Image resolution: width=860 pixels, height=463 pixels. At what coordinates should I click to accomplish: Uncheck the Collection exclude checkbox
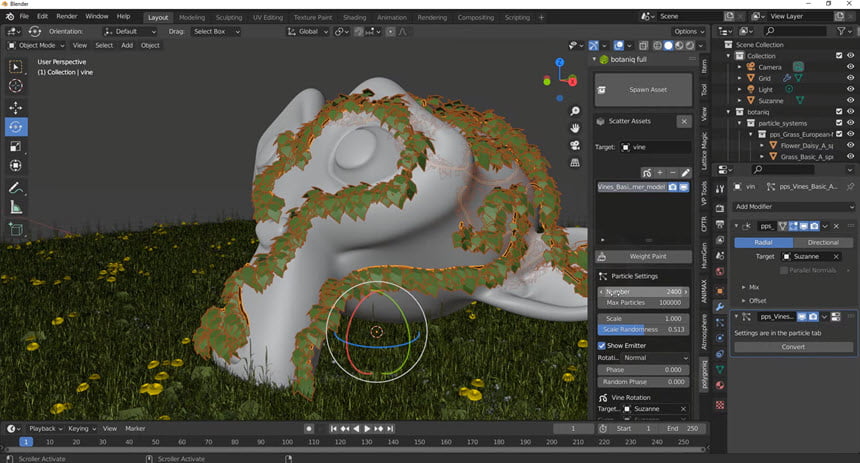pos(839,55)
